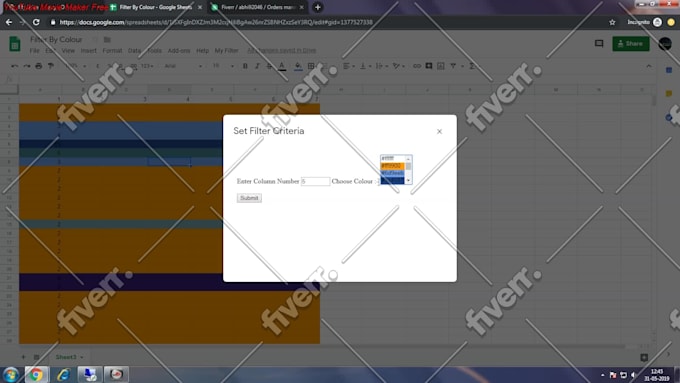Viewport: 680px width, 383px height.
Task: Close the Set Filter Criteria dialog
Action: coord(439,131)
